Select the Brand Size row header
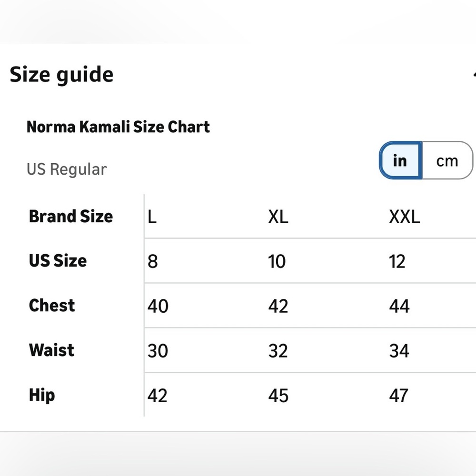Viewport: 476px width, 476px height. pos(71,216)
